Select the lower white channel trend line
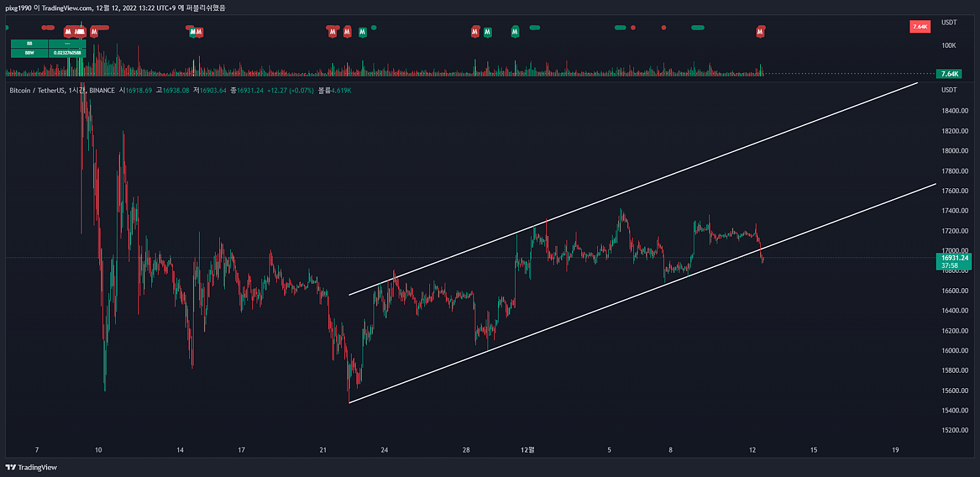 tap(643, 293)
